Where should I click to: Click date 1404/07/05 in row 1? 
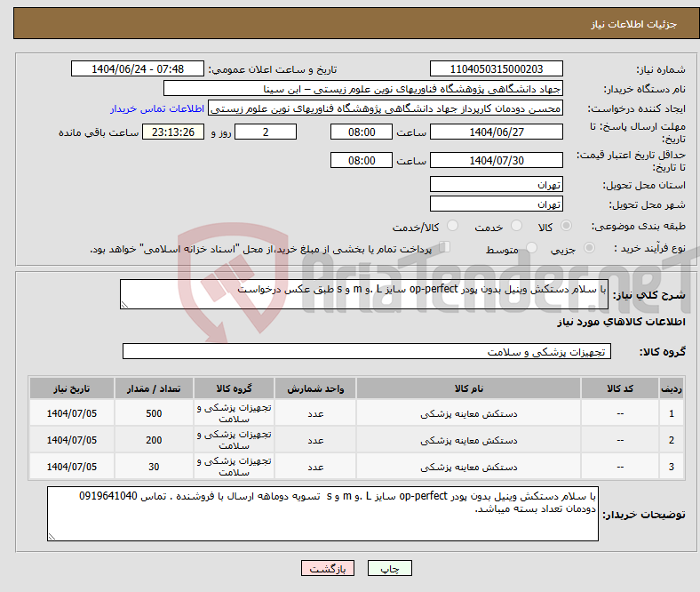click(71, 413)
